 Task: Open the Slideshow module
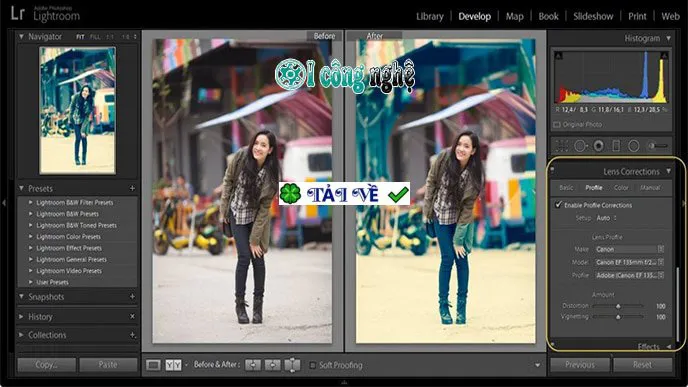pyautogui.click(x=593, y=17)
